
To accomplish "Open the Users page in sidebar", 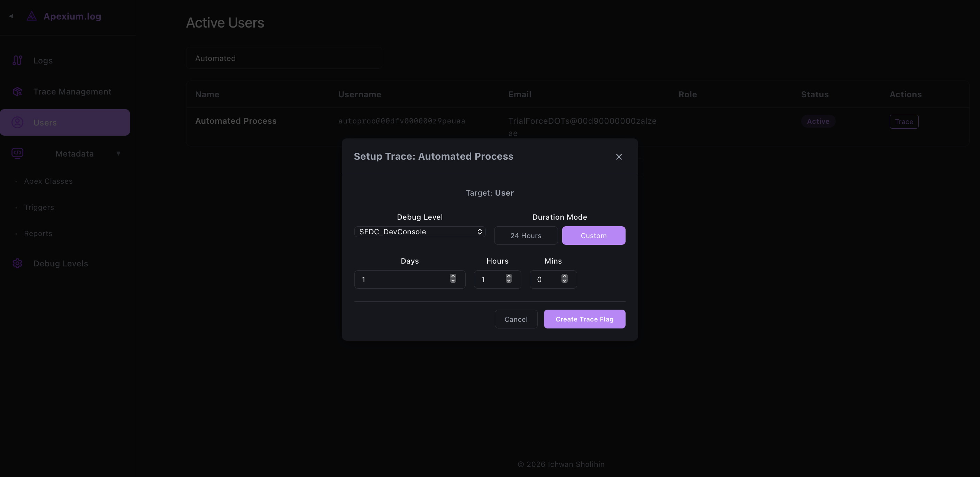I will click(65, 122).
